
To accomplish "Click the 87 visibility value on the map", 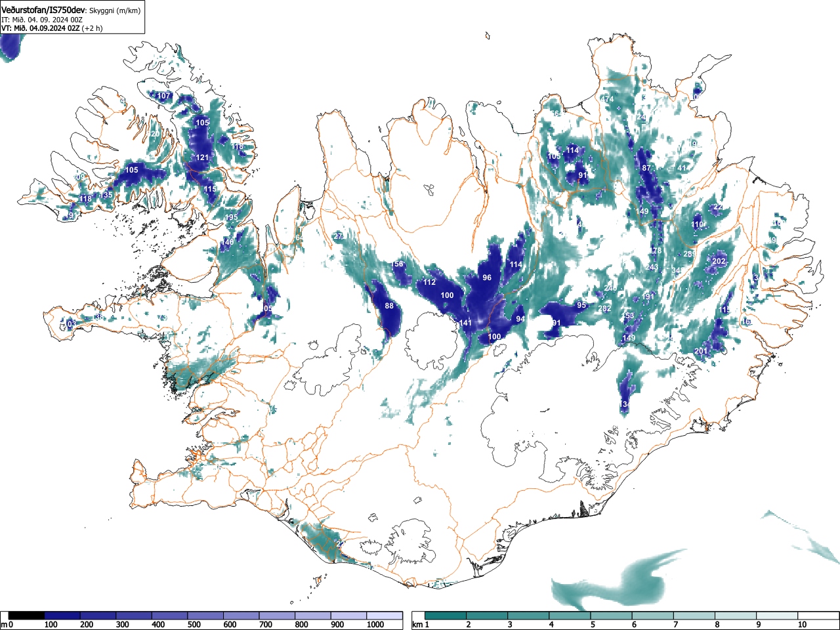I will pos(646,169).
